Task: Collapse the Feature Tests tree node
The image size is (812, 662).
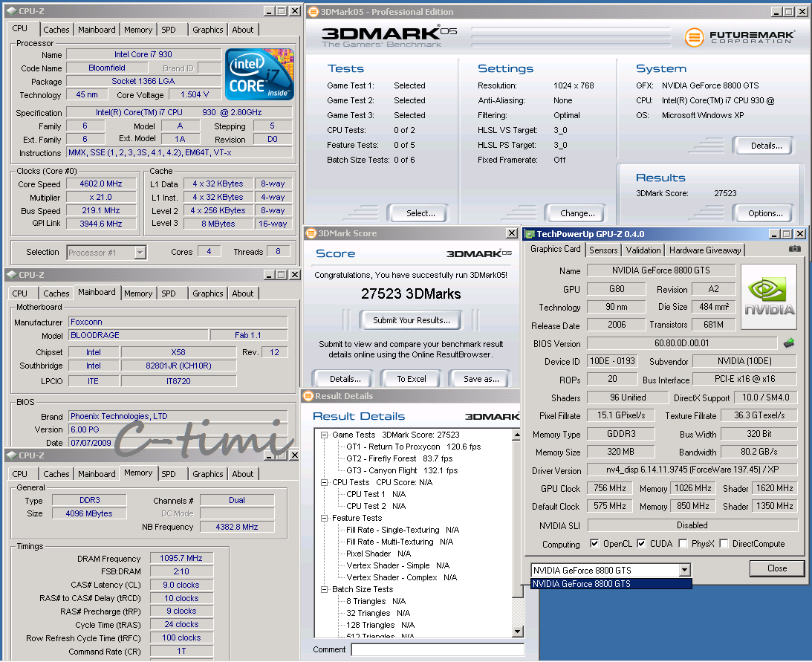Action: coord(325,518)
